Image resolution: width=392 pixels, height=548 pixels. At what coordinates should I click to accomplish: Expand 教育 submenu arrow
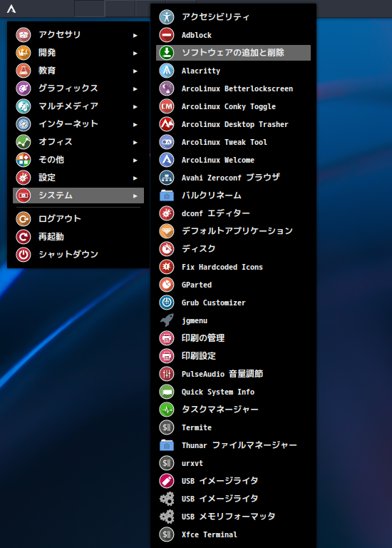click(x=135, y=71)
